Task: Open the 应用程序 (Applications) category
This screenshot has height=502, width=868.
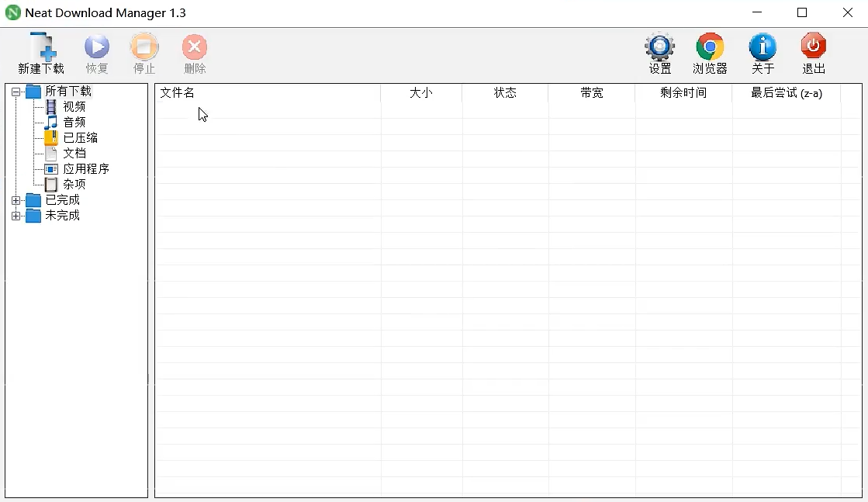Action: (85, 169)
